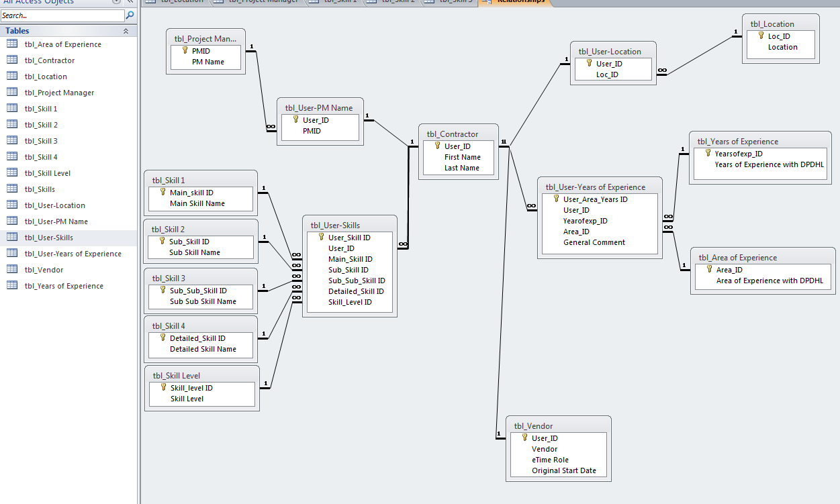Click the Detailed Skill Name field in tbl_Skill 4
This screenshot has height=504, width=840.
point(203,349)
